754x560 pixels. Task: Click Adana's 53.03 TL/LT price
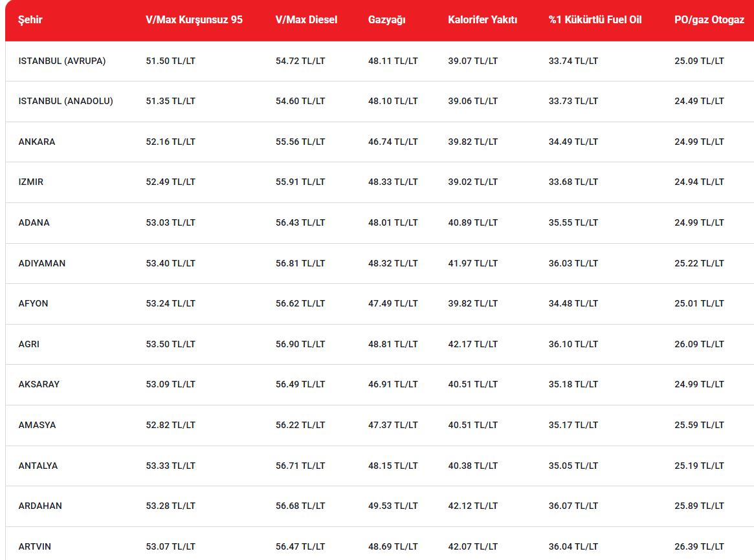click(x=171, y=222)
